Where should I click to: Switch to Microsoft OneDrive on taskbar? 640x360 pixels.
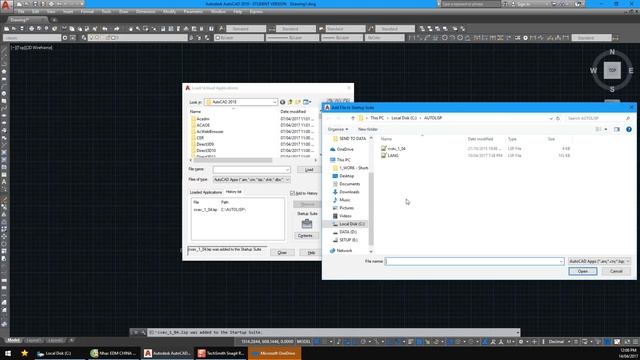tap(274, 353)
